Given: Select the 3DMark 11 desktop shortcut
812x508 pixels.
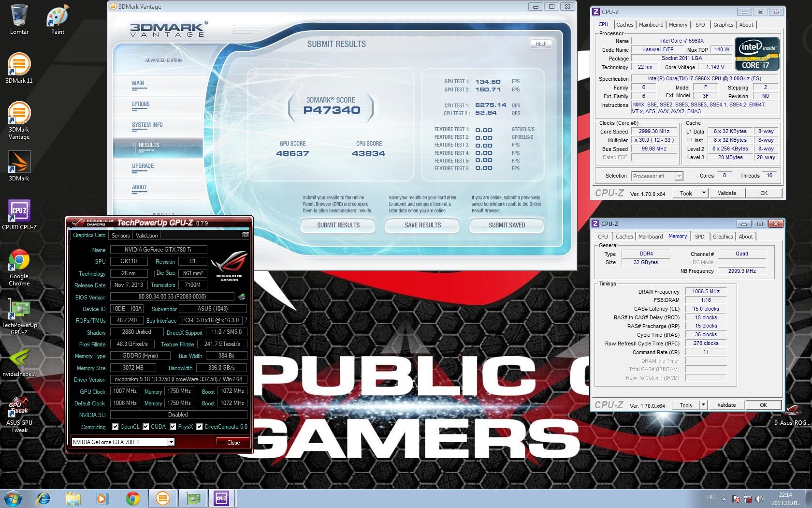Looking at the screenshot, I should click(x=19, y=68).
